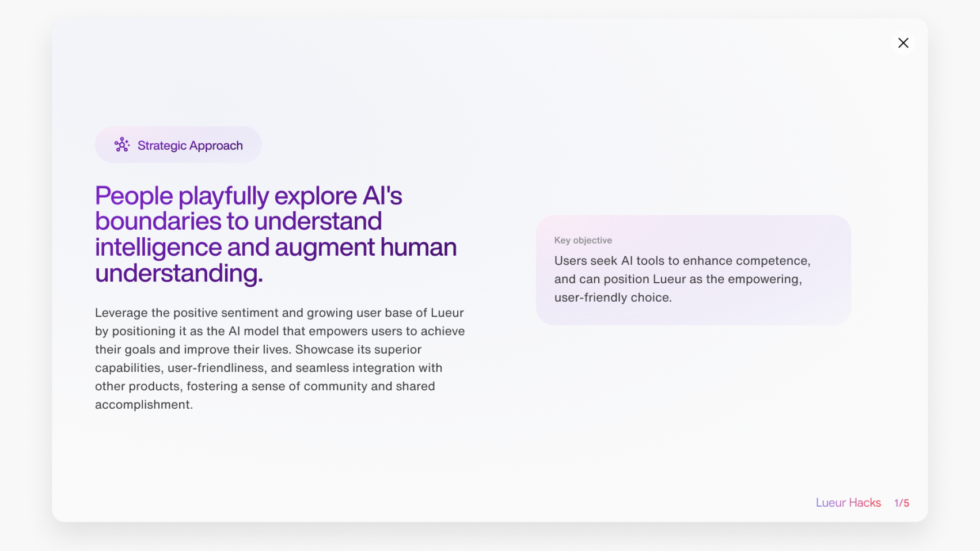Click the 1/5 page indicator
The height and width of the screenshot is (551, 980).
pyautogui.click(x=901, y=503)
